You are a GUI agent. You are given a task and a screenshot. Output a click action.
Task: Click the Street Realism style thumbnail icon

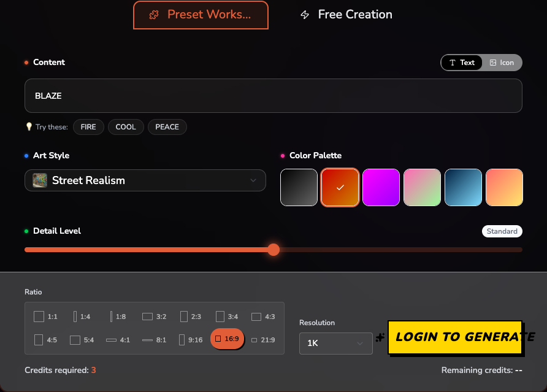[40, 180]
